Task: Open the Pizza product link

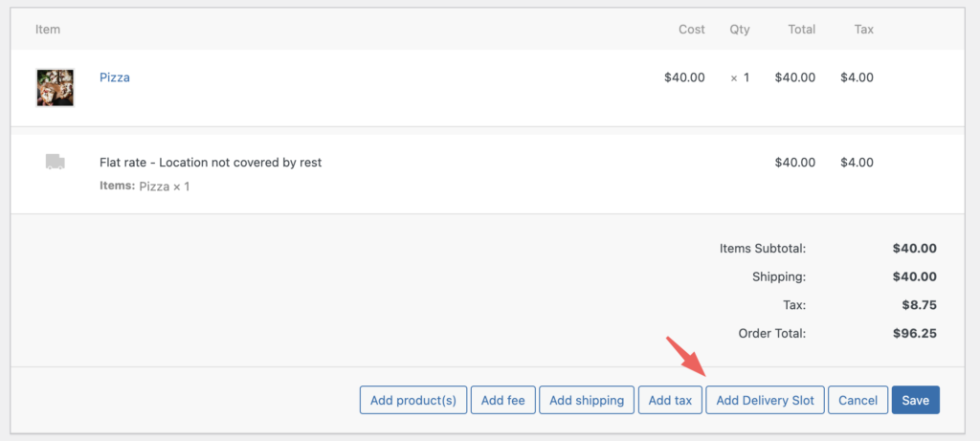Action: click(115, 77)
